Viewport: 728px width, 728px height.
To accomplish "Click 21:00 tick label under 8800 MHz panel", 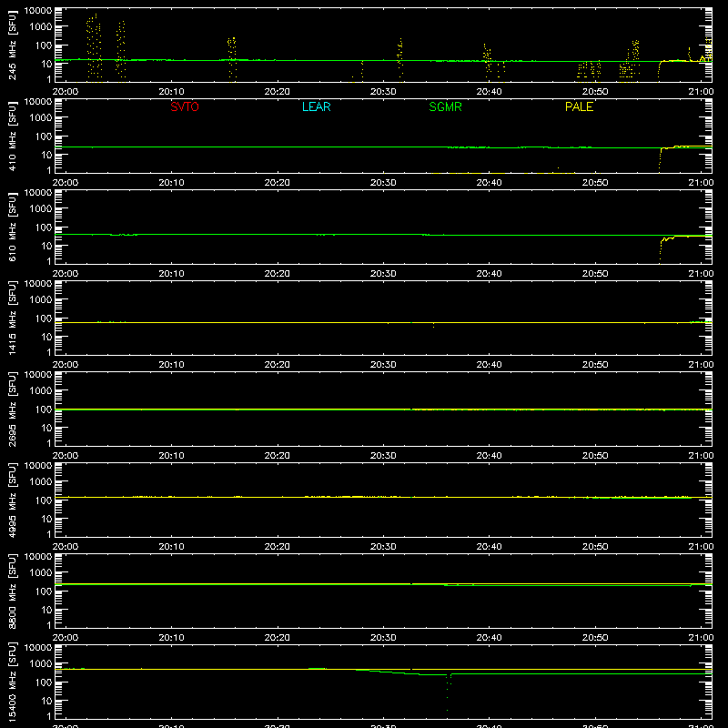I will pos(701,638).
